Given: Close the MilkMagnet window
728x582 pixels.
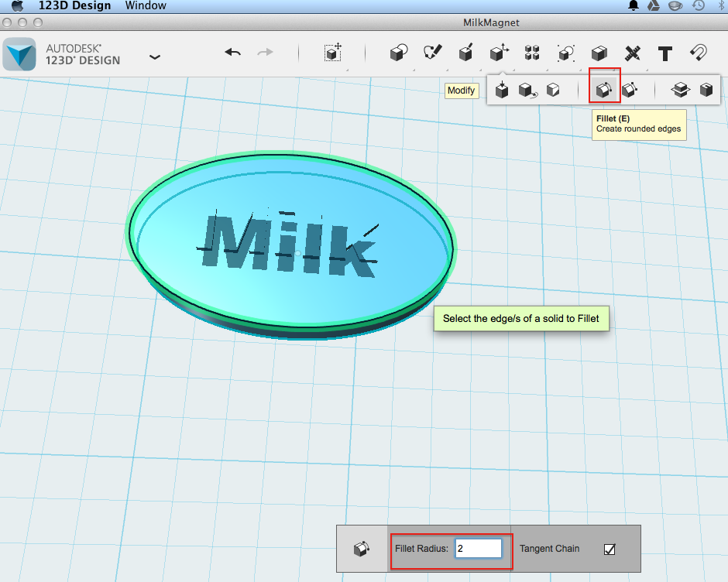Looking at the screenshot, I should point(7,22).
